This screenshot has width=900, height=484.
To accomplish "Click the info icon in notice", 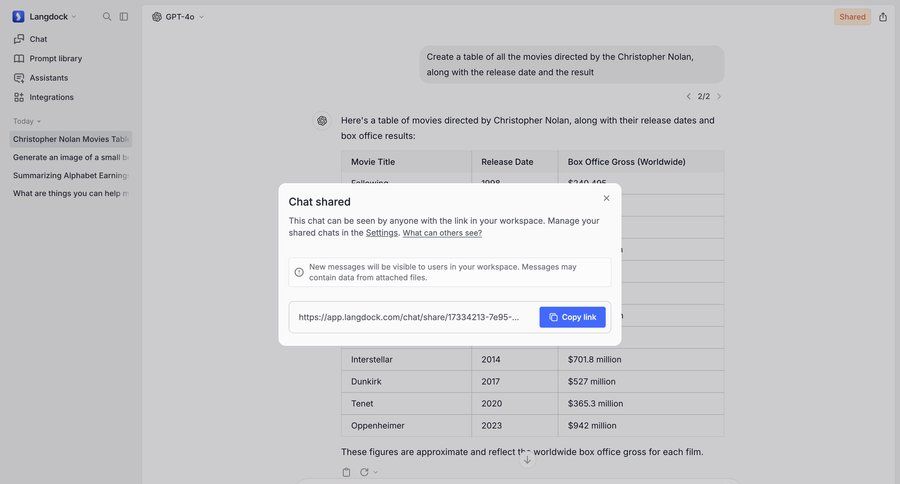I will (299, 272).
